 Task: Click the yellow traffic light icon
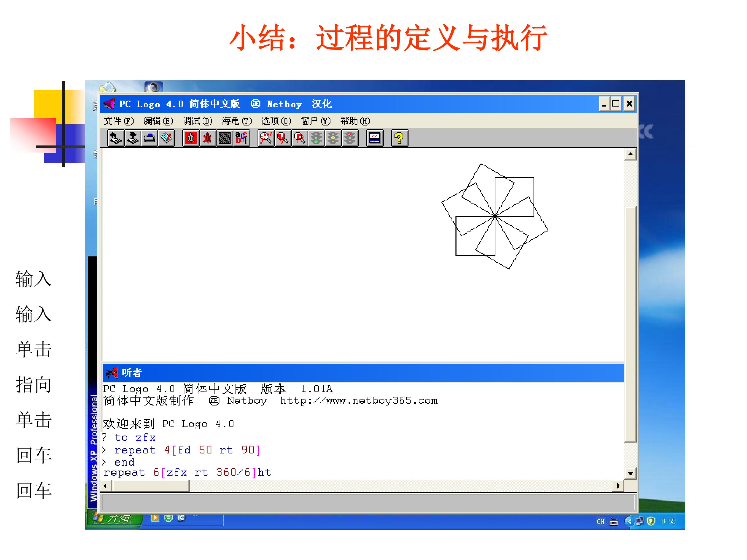[333, 138]
